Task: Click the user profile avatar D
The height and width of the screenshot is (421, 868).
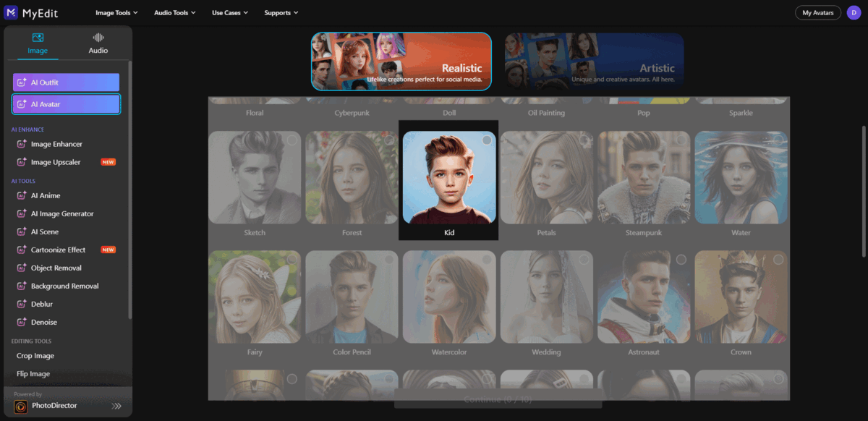Action: pyautogui.click(x=854, y=12)
